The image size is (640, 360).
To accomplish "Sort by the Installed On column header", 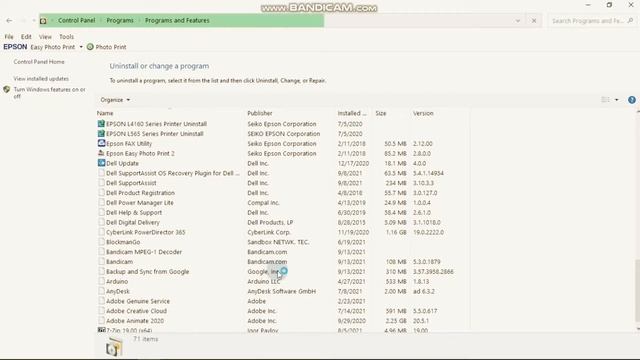I will [x=352, y=113].
